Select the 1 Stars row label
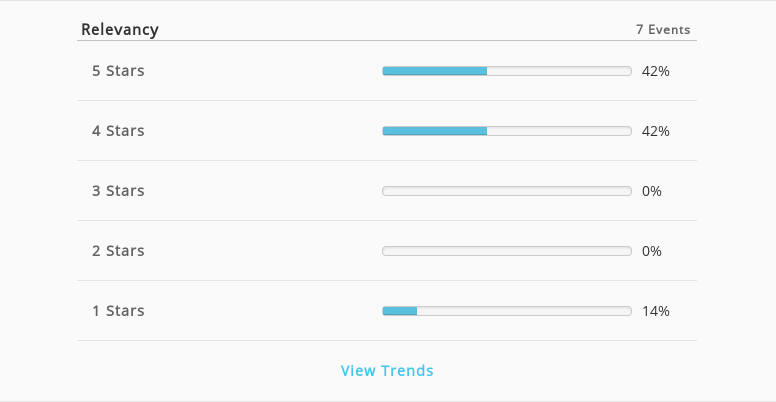 pyautogui.click(x=118, y=310)
